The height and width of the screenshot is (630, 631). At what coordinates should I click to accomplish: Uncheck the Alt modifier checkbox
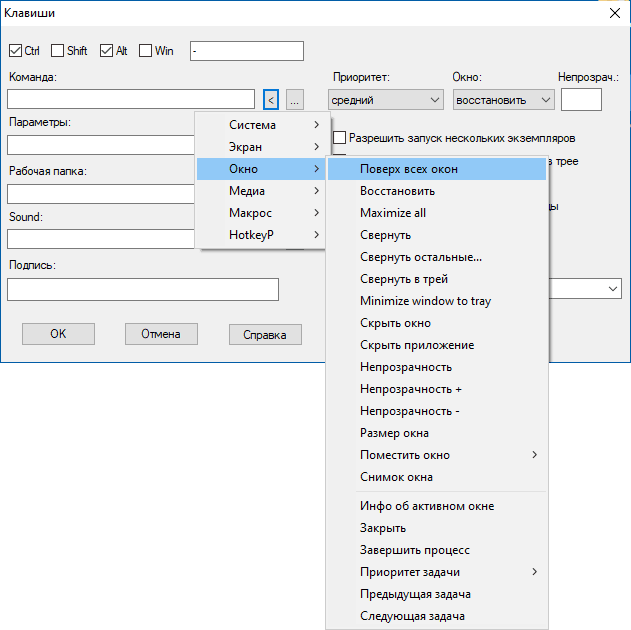pos(106,51)
